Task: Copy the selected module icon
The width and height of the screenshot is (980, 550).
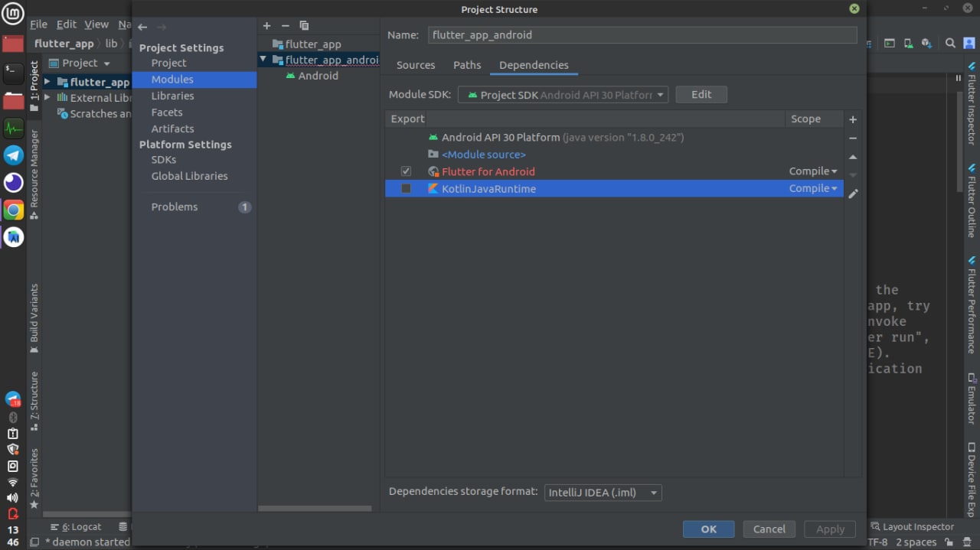Action: [x=304, y=26]
